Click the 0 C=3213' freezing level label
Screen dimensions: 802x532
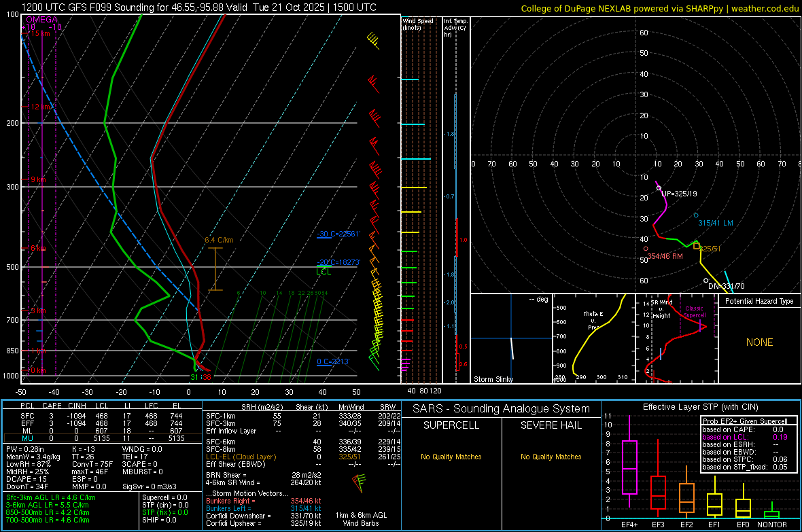[333, 361]
